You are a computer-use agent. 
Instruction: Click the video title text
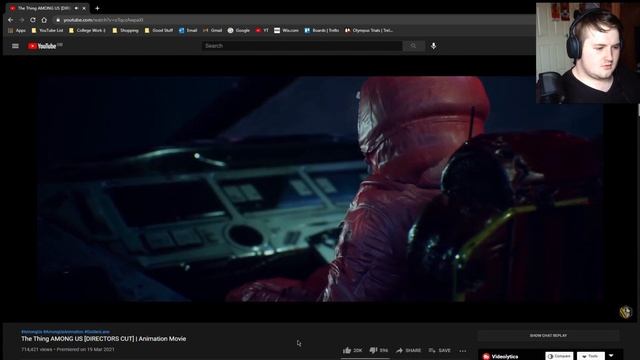[x=104, y=339]
